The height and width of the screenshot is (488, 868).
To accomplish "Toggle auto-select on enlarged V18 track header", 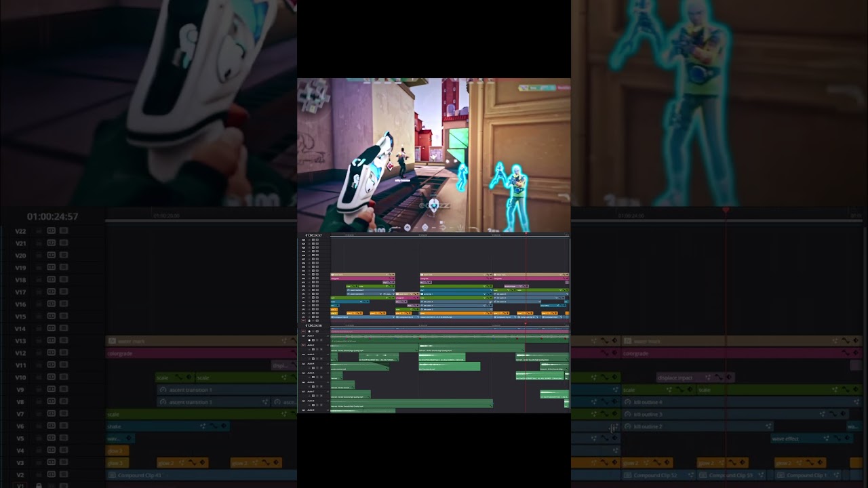I will click(52, 280).
